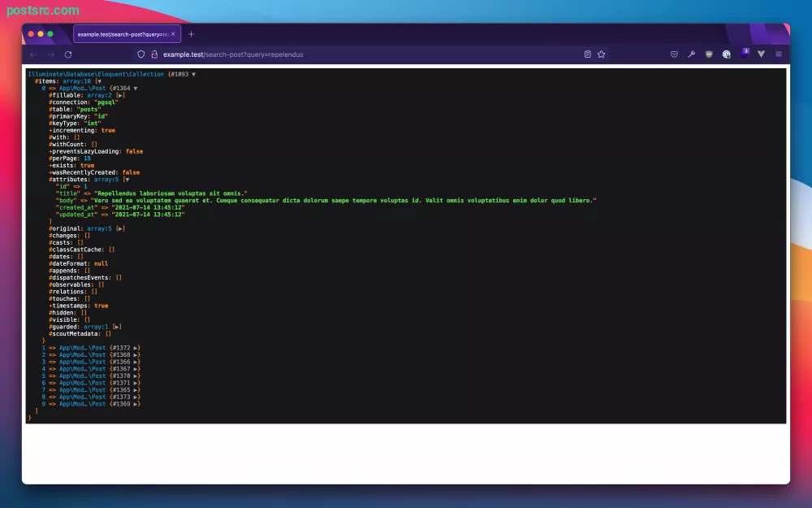Collapse the Eloquent Collection #1093 dump
This screenshot has height=508, width=812.
(x=194, y=75)
